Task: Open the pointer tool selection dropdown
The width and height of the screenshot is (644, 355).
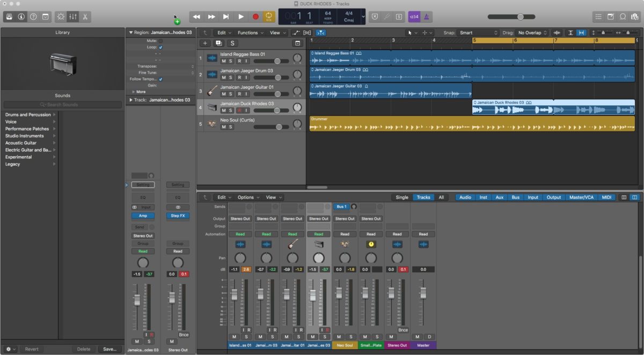Action: [x=413, y=33]
